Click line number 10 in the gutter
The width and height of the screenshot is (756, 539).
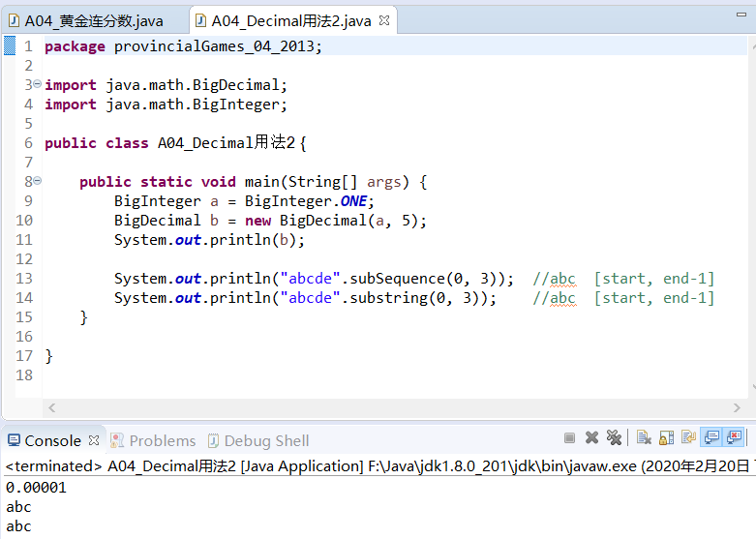(x=24, y=221)
